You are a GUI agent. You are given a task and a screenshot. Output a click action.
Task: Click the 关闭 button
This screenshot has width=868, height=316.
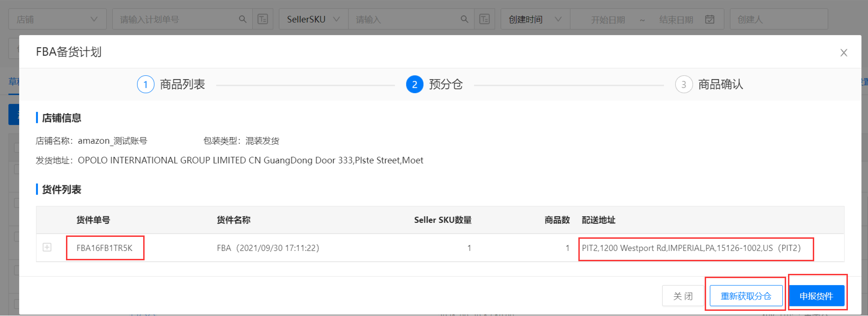pyautogui.click(x=683, y=296)
